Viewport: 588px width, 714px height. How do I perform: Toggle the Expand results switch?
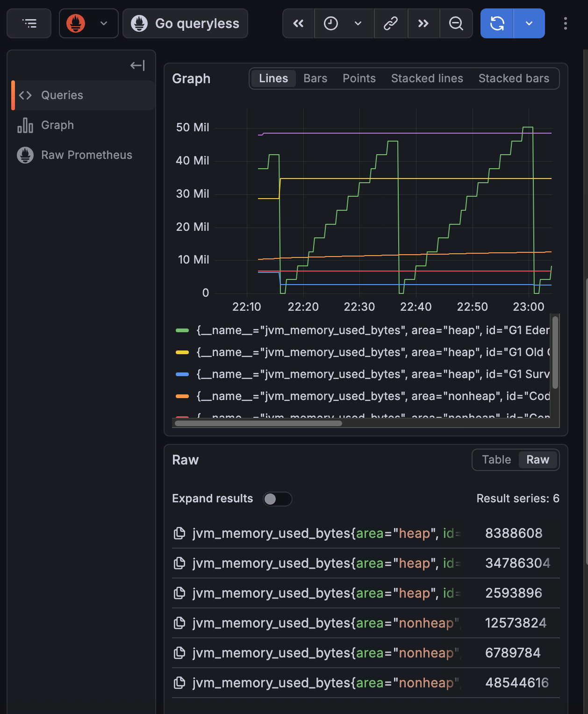277,499
